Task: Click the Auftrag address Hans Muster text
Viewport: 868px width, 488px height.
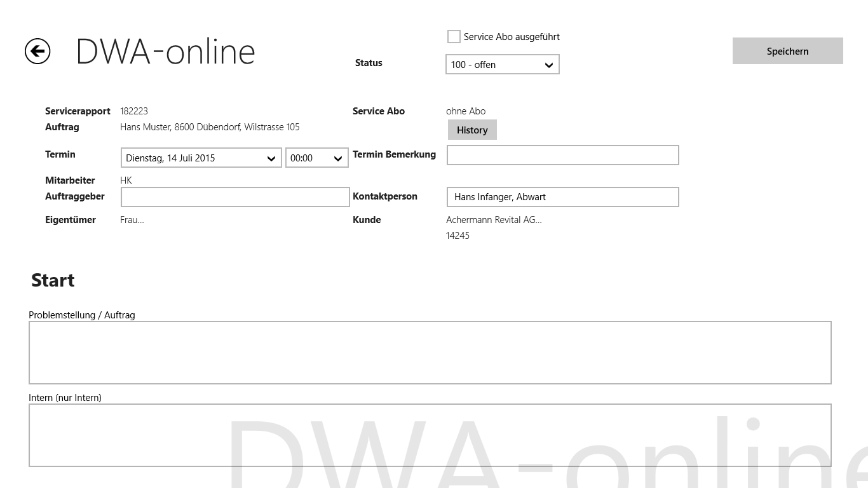Action: (210, 127)
